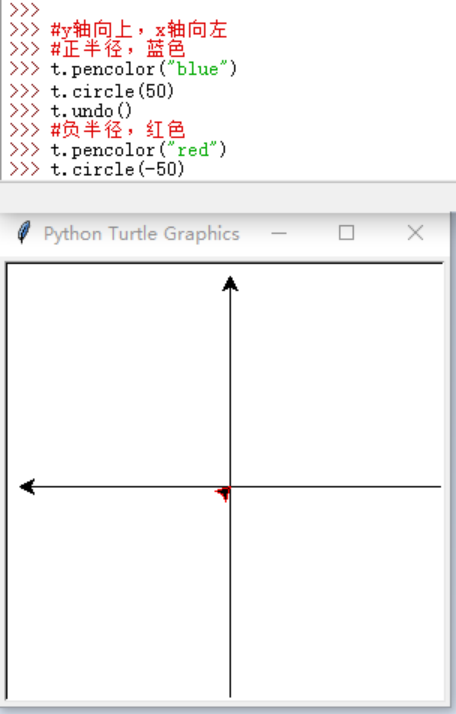Click the right end of horizontal axis
The image size is (456, 714).
[x=438, y=486]
